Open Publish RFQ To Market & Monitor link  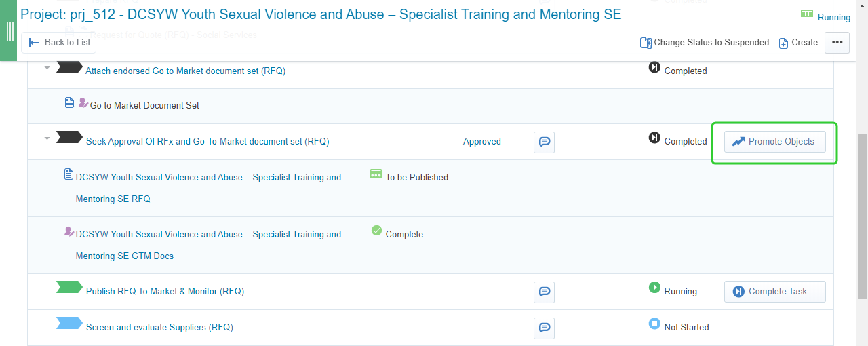165,291
